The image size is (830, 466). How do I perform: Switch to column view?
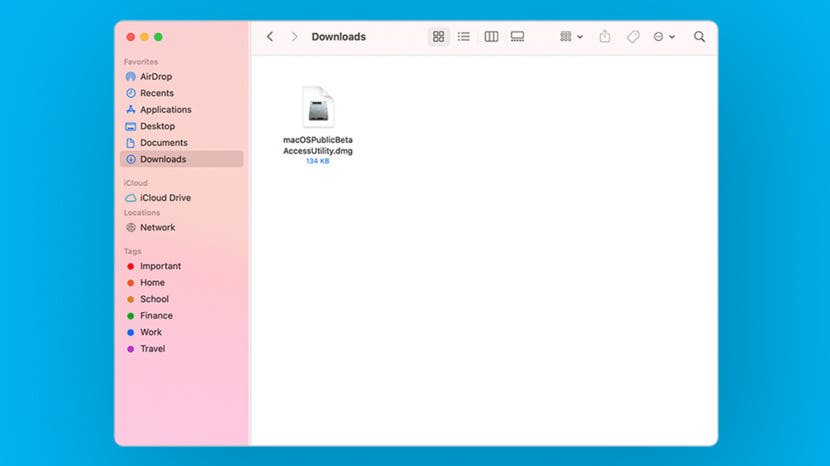point(491,37)
